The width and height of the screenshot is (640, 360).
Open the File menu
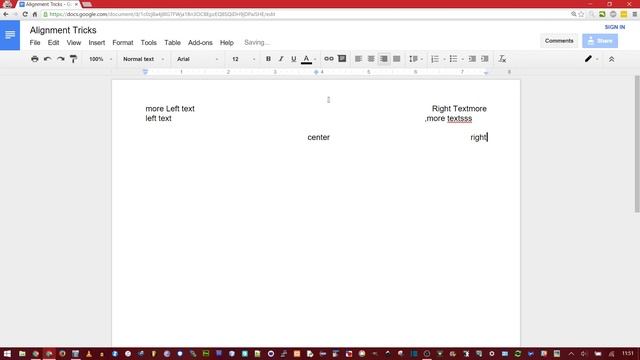point(35,42)
